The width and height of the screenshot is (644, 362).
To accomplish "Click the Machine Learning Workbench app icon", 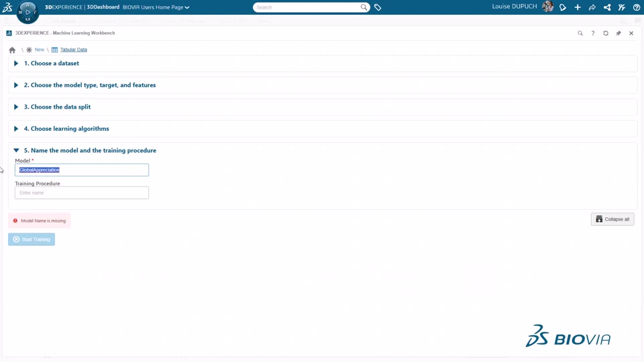I will 9,33.
